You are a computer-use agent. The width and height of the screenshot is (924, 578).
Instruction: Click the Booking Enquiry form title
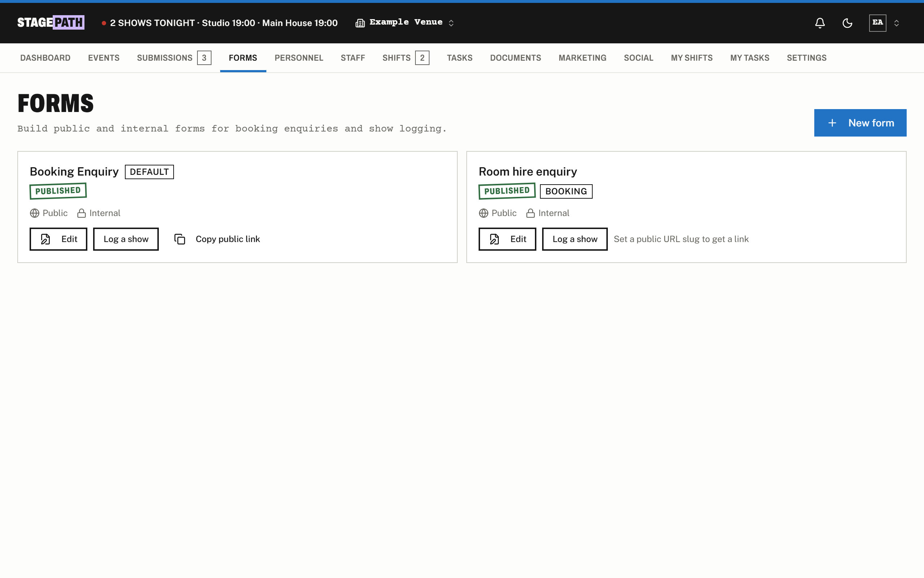click(x=74, y=172)
